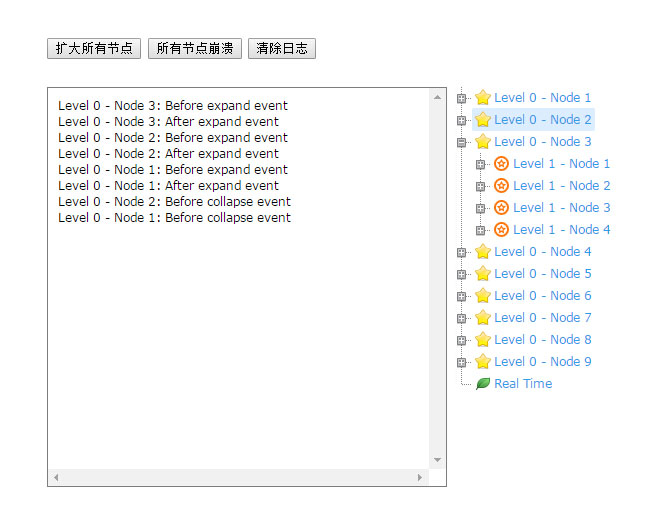Viewport: 650px width, 520px height.
Task: Click the star icon beside Level 0 - Node 1
Action: tap(483, 98)
